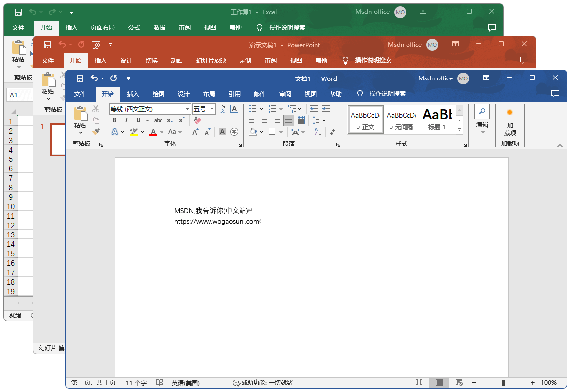Apply the No Spacing (无间隔) style

[402, 120]
